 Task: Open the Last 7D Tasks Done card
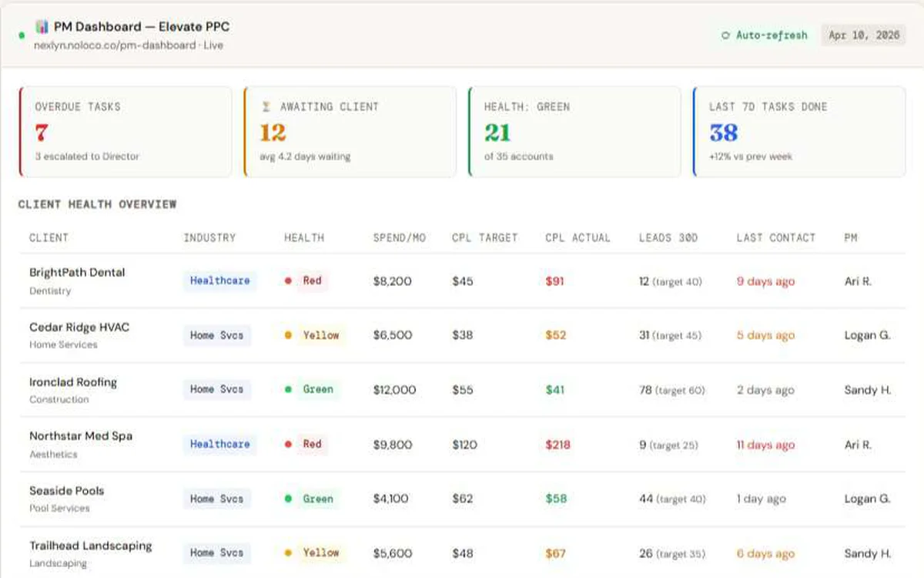(x=799, y=132)
